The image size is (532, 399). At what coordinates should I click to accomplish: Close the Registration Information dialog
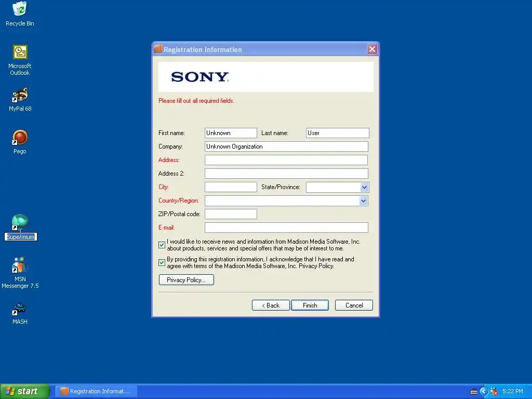[x=372, y=49]
